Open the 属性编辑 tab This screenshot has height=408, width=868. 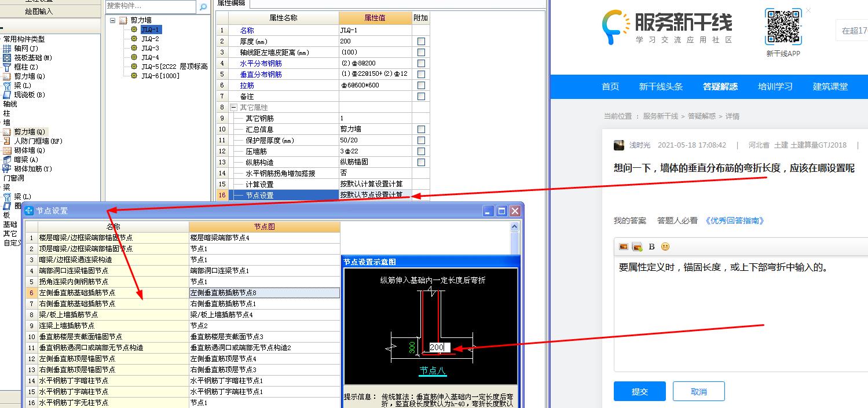(231, 3)
